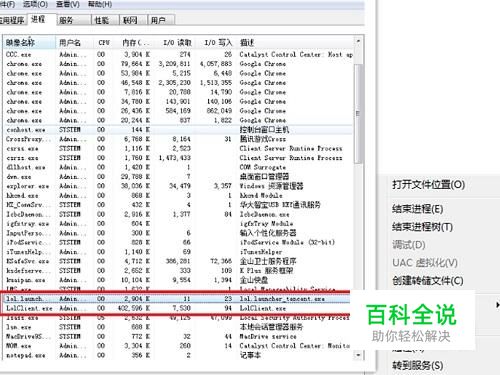This screenshot has width=500, height=375.
Task: Select the lol.launch process row
Action: coord(178,299)
